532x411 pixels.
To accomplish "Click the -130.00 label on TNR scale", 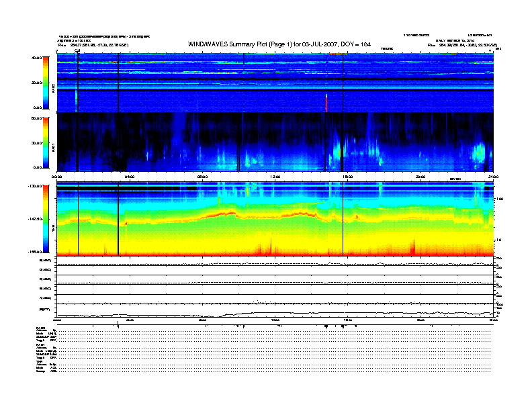I will point(36,186).
